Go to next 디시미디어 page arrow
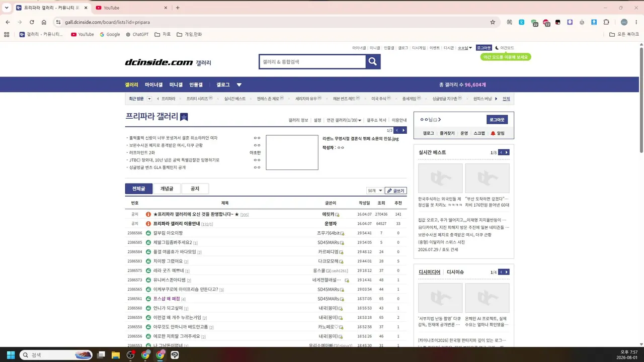The image size is (644, 362). (x=506, y=272)
